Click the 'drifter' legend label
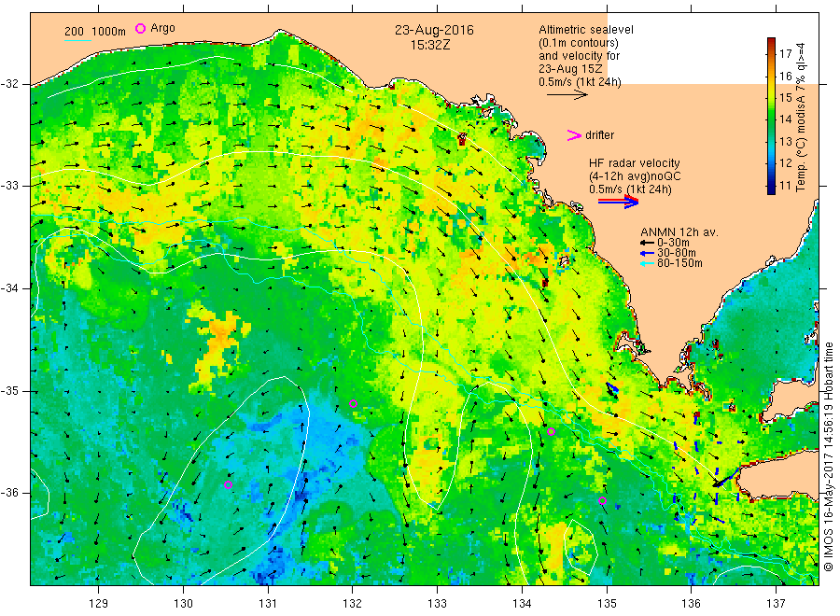The image size is (840, 616). coord(599,135)
